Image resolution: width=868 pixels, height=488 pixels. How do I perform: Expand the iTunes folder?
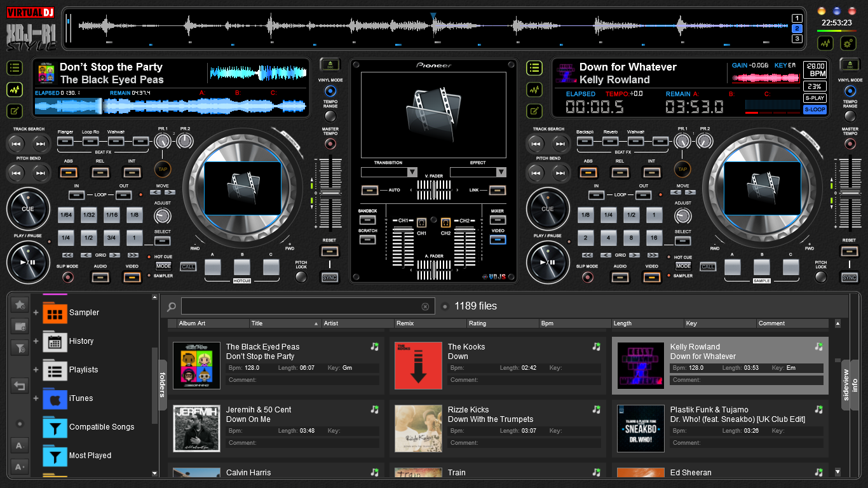(x=36, y=398)
